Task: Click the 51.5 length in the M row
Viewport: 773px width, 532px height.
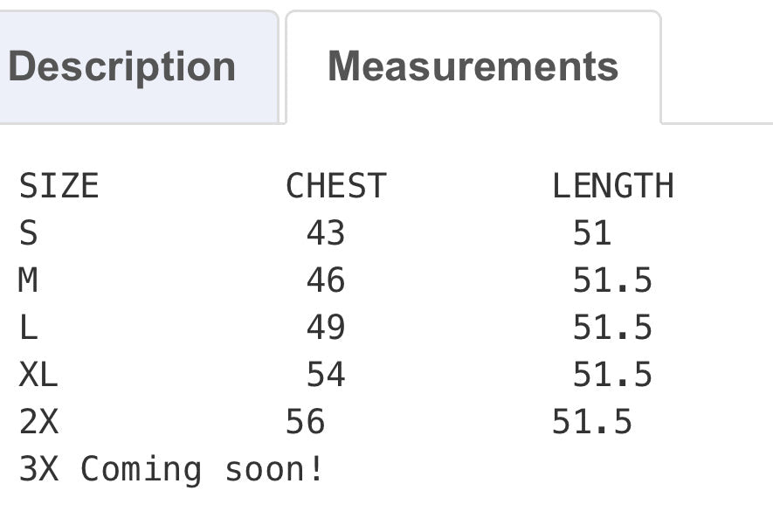Action: pos(612,280)
